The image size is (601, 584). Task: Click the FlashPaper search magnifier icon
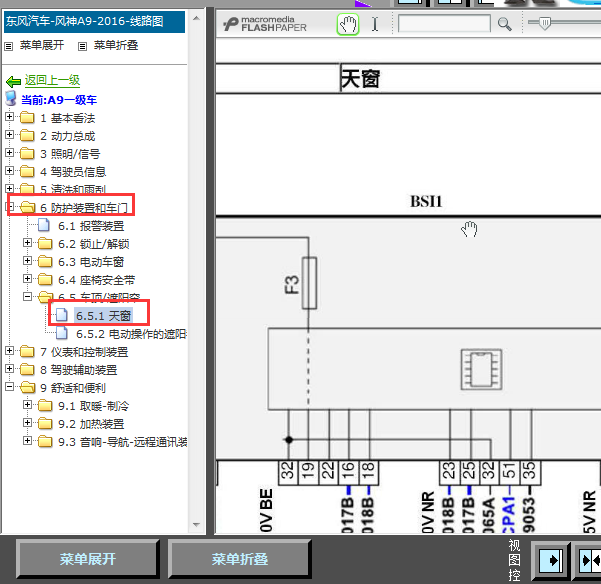(x=504, y=24)
